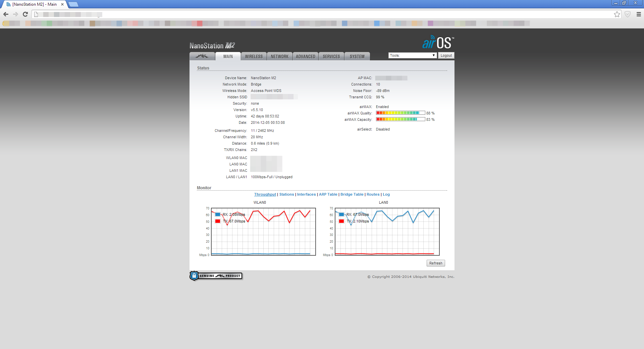Image resolution: width=644 pixels, height=349 pixels.
Task: Click the uptime value 42 days 08:53:02
Action: [265, 116]
